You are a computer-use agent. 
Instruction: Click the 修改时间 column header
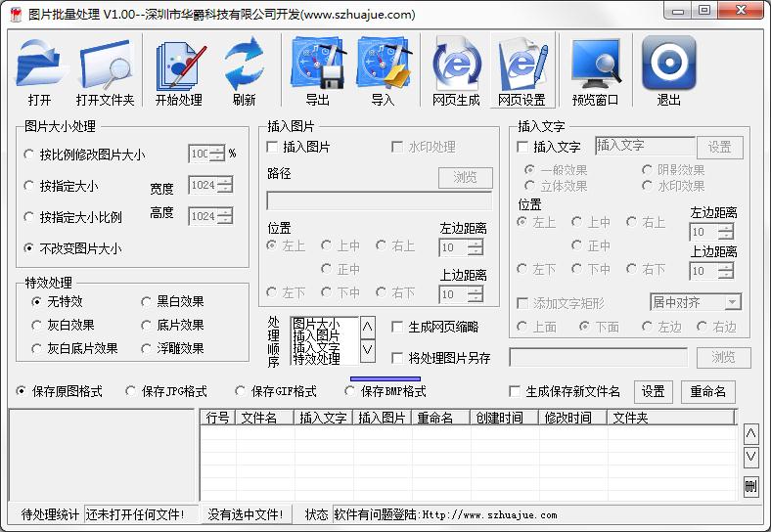(572, 418)
